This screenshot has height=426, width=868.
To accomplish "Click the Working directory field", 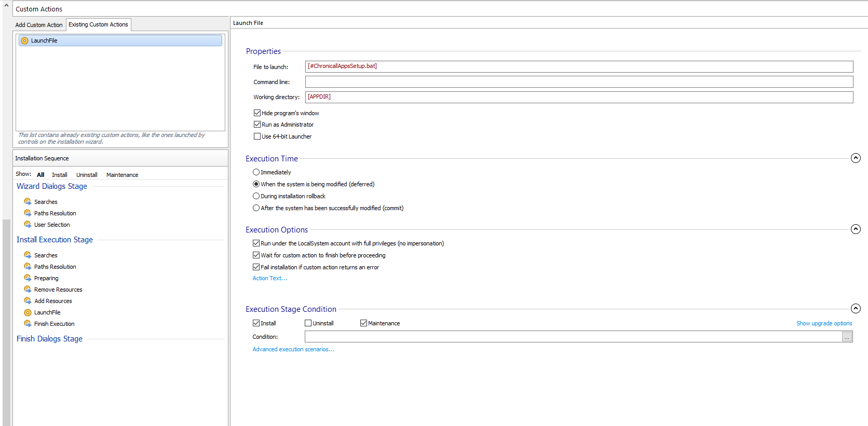I will pos(579,97).
